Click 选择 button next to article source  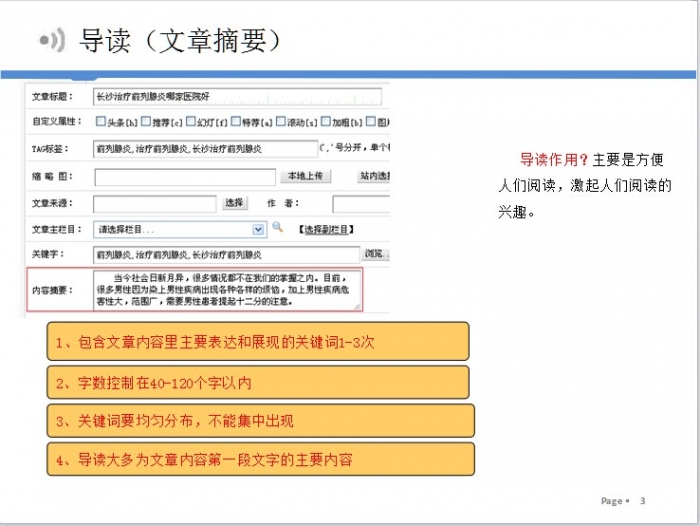(x=234, y=203)
